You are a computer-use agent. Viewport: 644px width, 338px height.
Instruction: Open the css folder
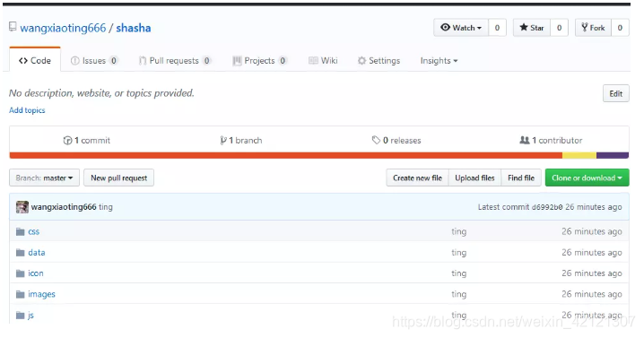pos(34,231)
